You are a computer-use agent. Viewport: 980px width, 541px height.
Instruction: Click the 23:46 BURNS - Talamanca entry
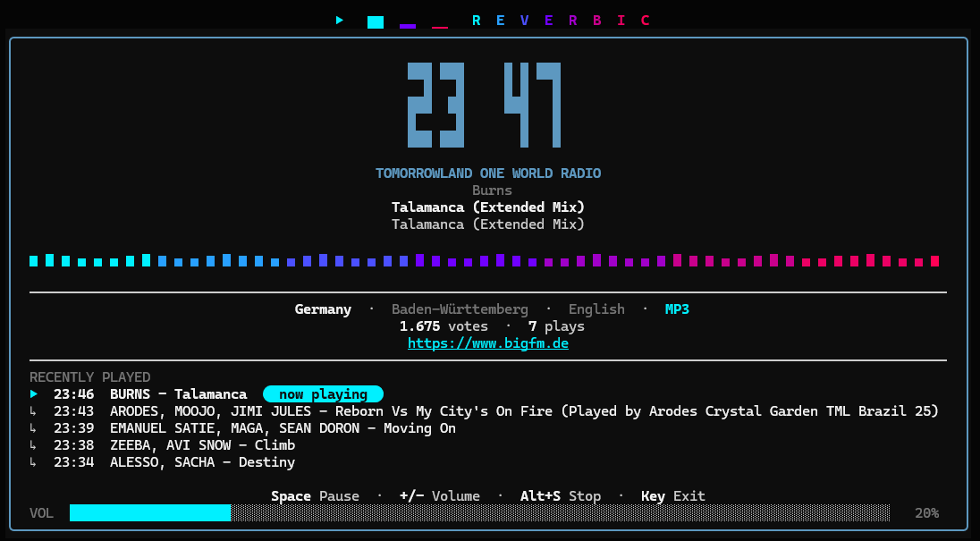150,394
